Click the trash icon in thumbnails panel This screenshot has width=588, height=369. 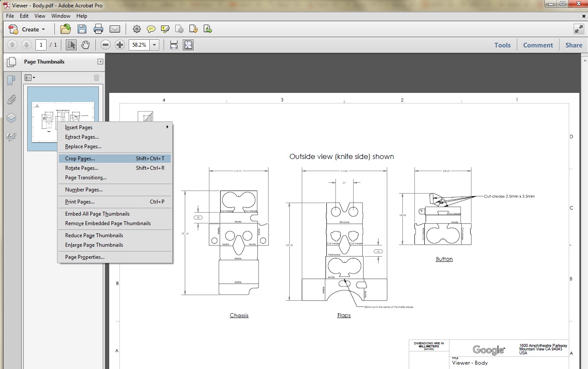[97, 78]
